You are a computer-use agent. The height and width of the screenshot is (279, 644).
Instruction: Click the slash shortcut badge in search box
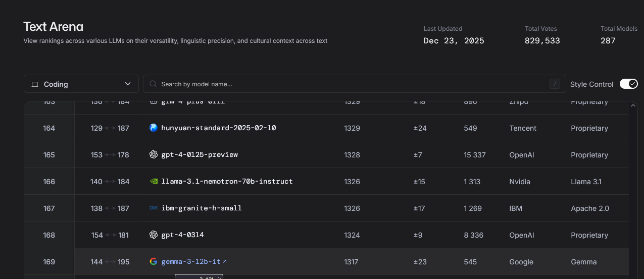(555, 84)
